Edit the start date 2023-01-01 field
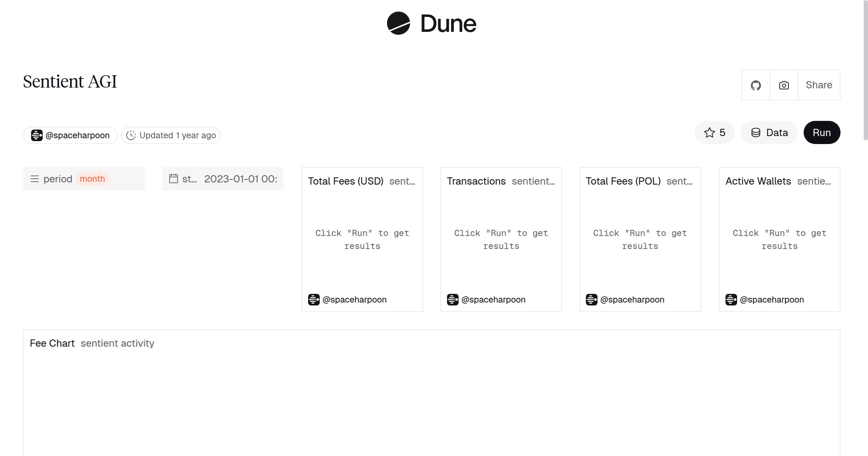 [x=241, y=179]
